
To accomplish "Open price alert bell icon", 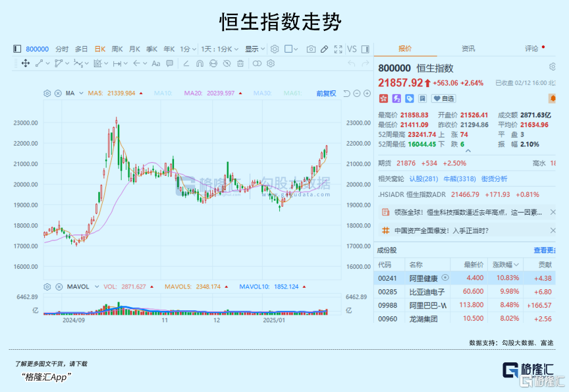I will point(552,98).
